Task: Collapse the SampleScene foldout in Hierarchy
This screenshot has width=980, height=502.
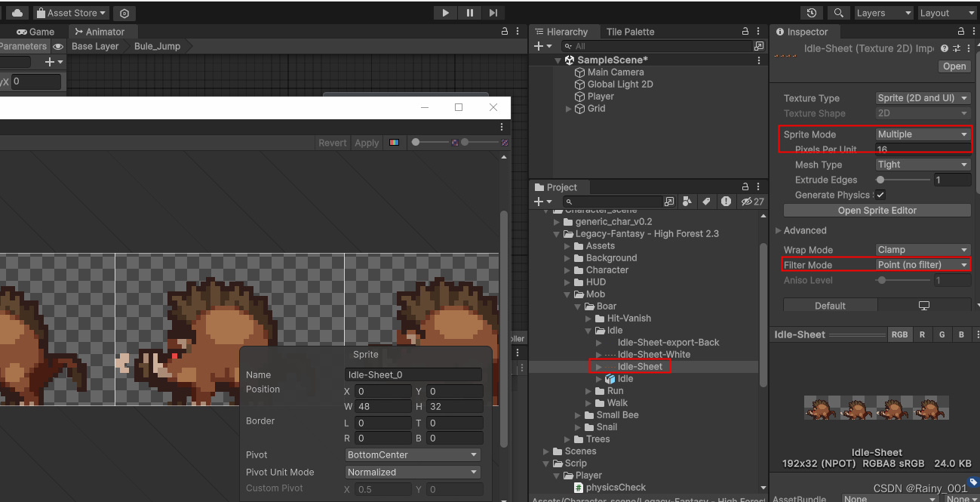Action: 558,60
